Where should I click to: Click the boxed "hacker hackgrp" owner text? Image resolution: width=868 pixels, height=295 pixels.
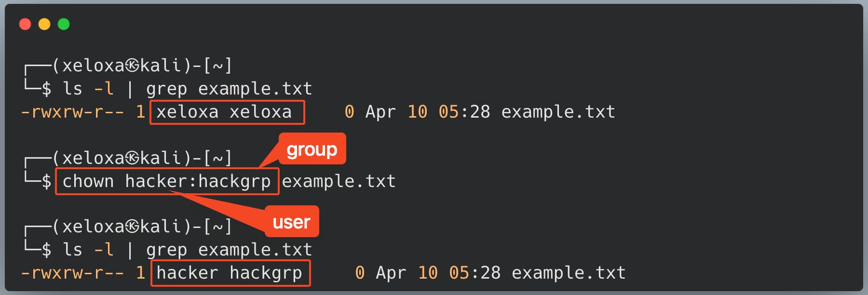pos(230,273)
